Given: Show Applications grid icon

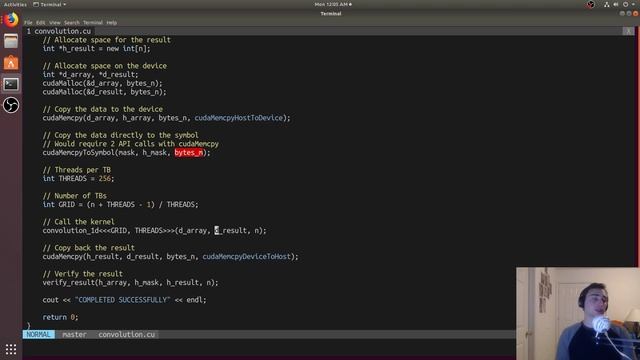Looking at the screenshot, I should [x=11, y=349].
